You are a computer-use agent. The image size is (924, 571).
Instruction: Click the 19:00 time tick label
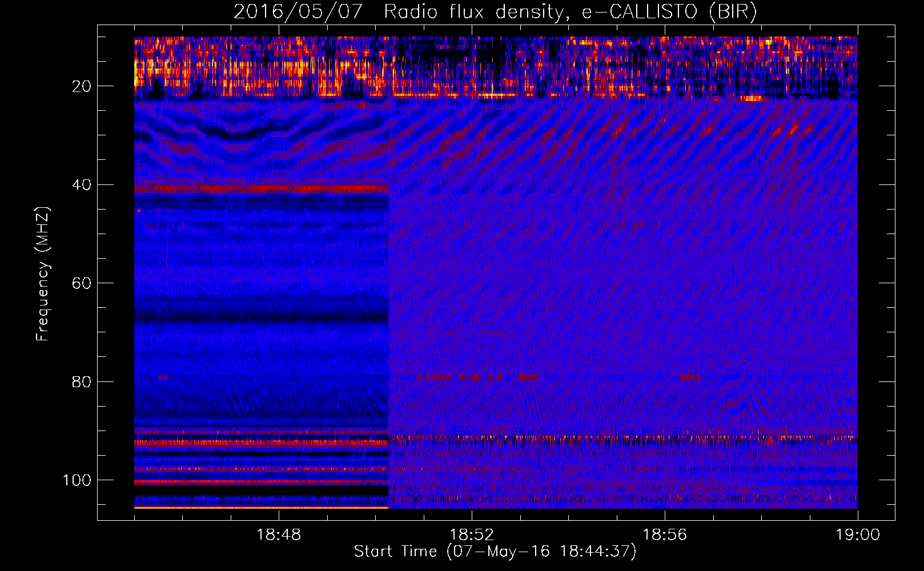point(858,535)
